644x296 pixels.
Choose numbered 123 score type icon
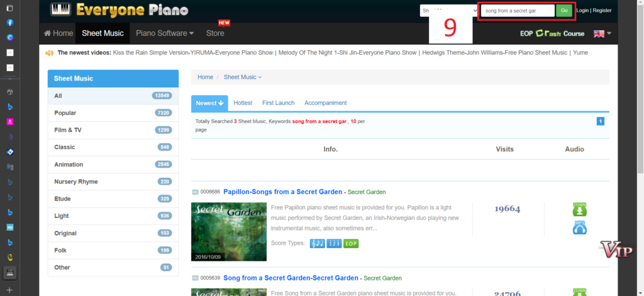point(334,243)
